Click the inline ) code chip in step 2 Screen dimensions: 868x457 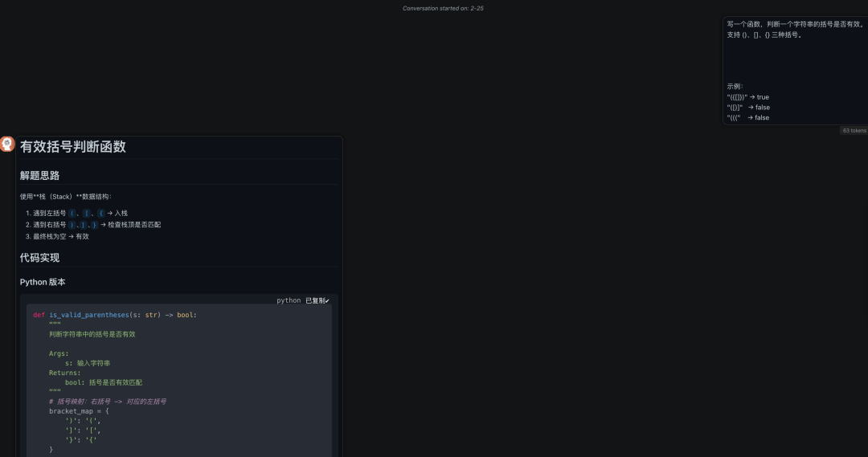72,225
